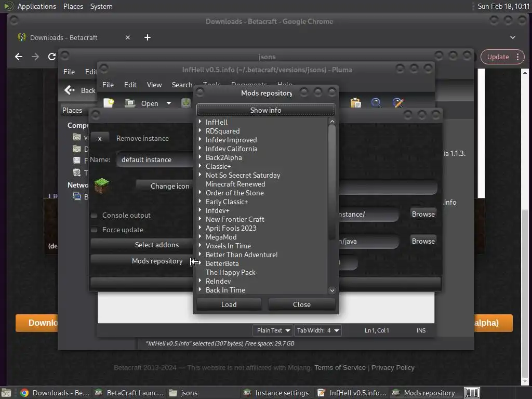Open the Places menu in top panel
The width and height of the screenshot is (532, 399).
(73, 6)
